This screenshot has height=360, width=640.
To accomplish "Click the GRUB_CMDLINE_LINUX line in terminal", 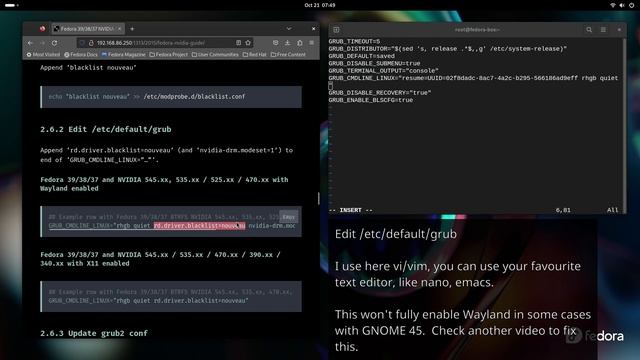I will point(473,78).
